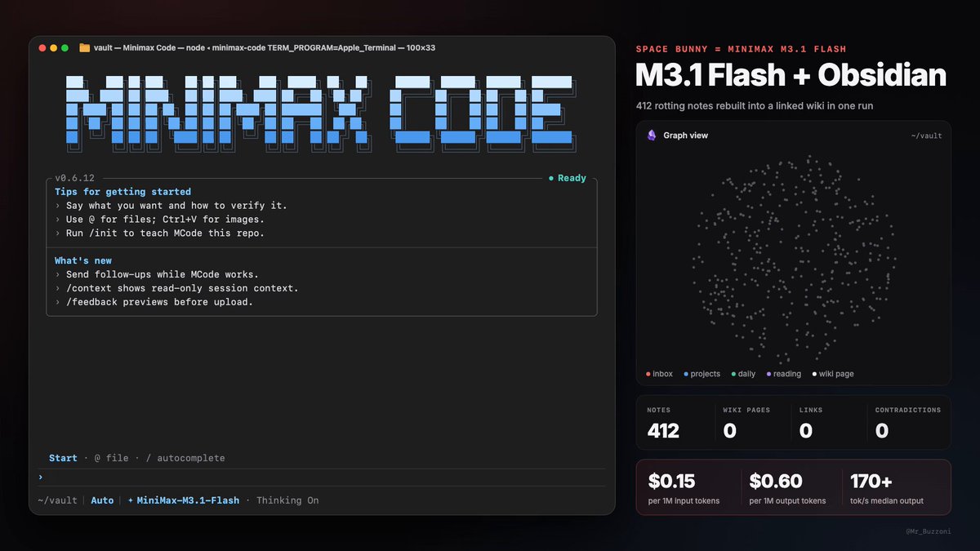This screenshot has width=980, height=551.
Task: Click the Graph view panel title
Action: [x=686, y=136]
